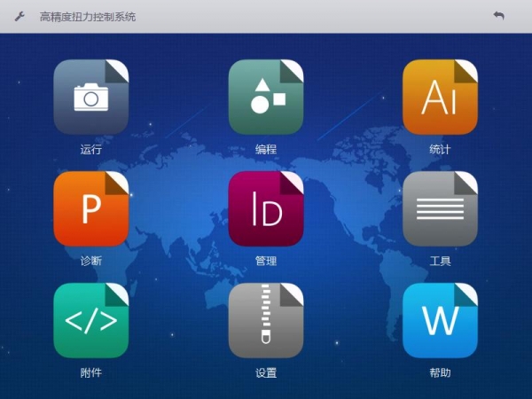Open the 帮助 blue W icon
532x399 pixels.
click(440, 321)
